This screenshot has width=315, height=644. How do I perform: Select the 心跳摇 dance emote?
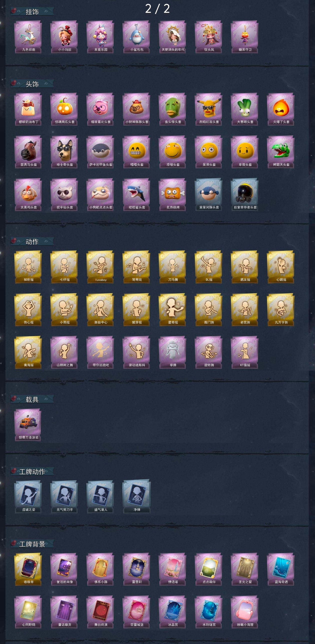coord(281,267)
